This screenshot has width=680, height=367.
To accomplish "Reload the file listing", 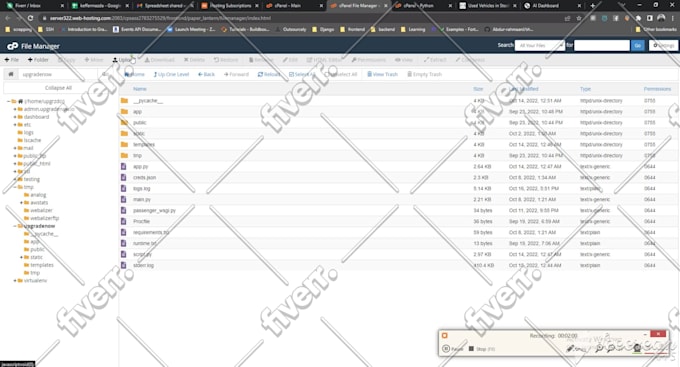I will point(269,75).
